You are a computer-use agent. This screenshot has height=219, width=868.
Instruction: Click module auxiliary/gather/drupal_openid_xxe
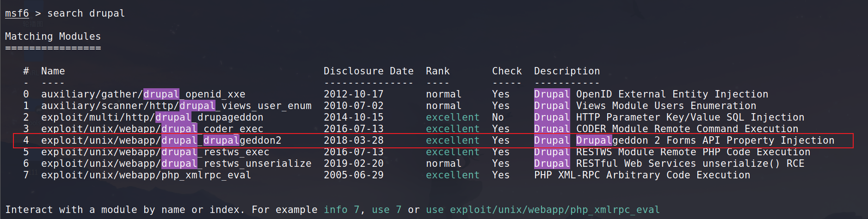[x=143, y=94]
